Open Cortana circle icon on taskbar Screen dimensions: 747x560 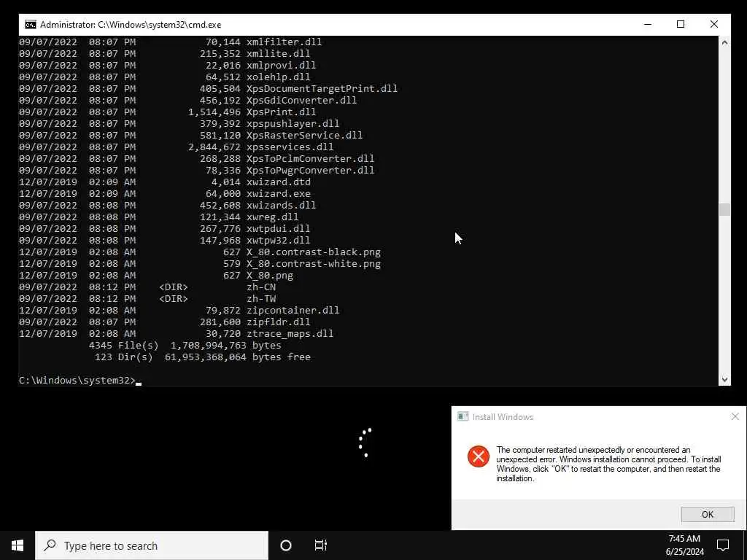(286, 545)
